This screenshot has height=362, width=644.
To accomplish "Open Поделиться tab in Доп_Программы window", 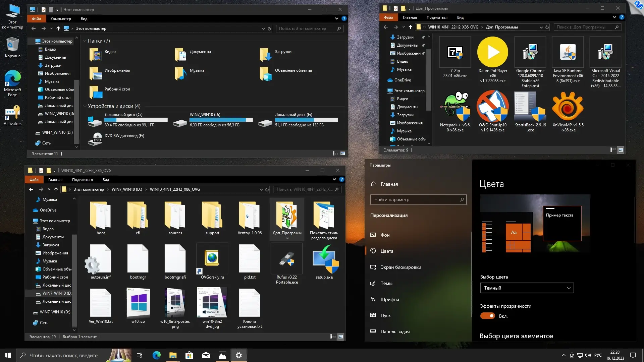I will (x=437, y=17).
